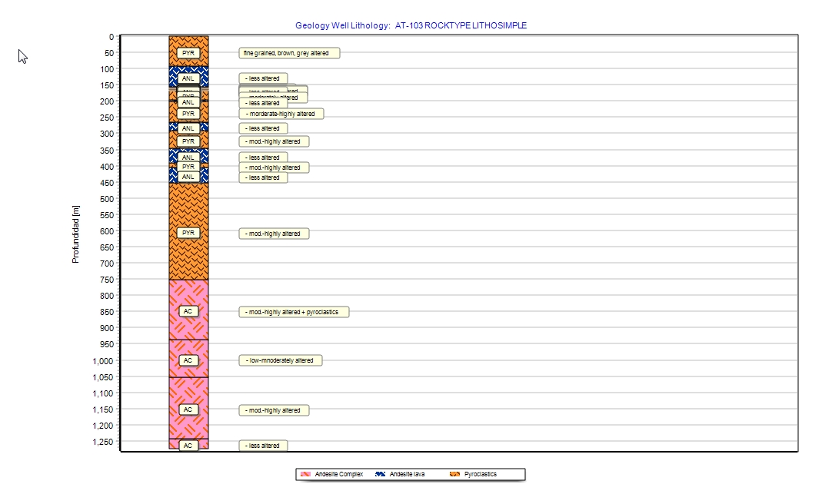
Task: Click the '450' depth tick label
Action: [107, 183]
